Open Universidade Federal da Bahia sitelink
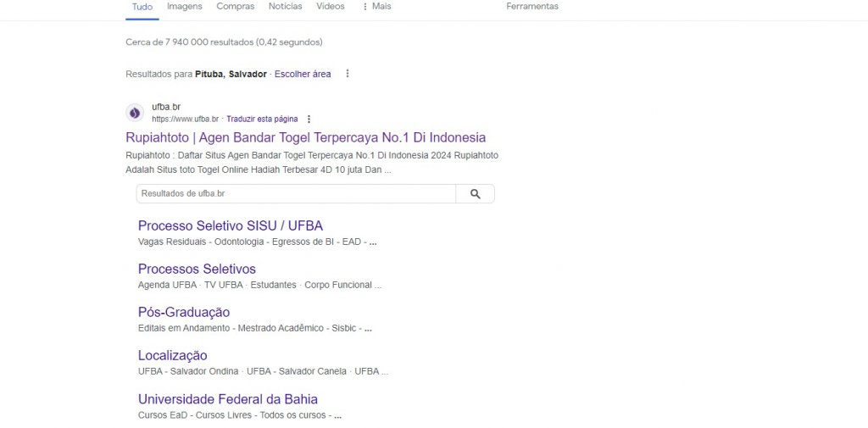 click(x=227, y=399)
